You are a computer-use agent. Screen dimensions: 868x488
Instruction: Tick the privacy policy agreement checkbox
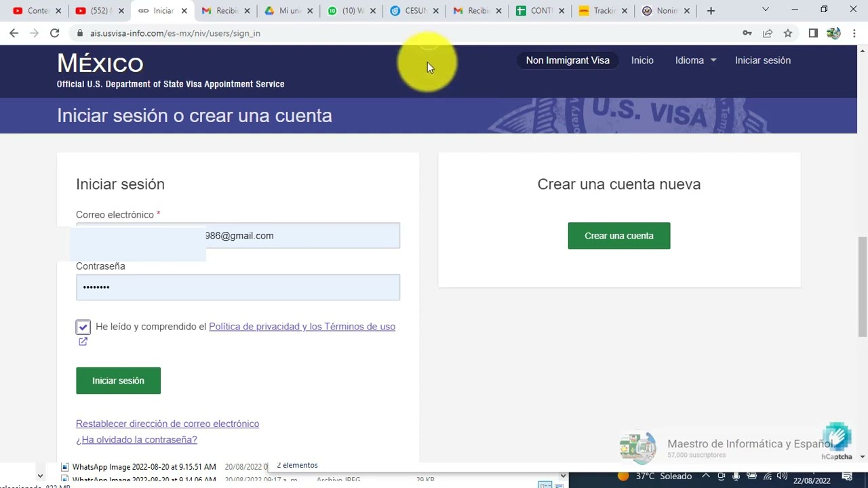tap(83, 327)
